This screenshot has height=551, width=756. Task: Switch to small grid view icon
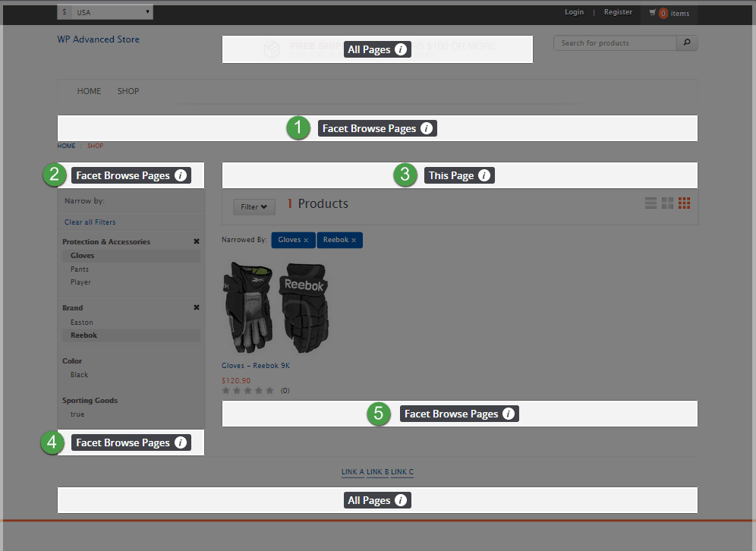pyautogui.click(x=684, y=203)
